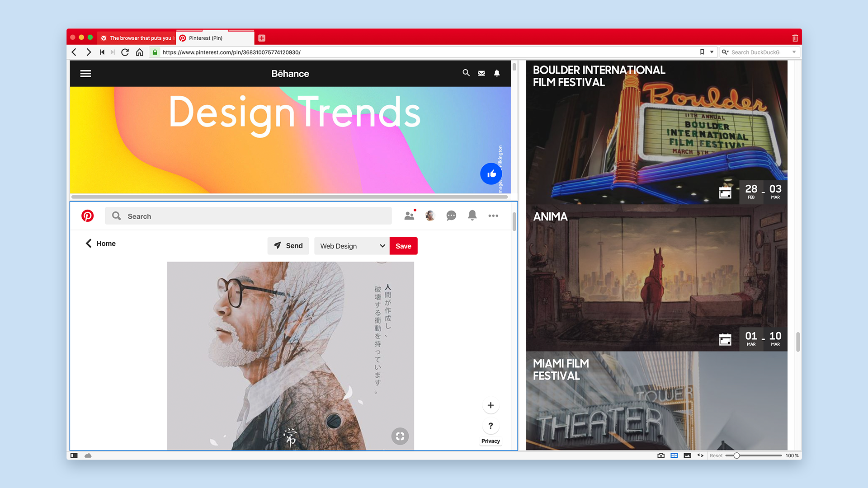Click the 100 % zoom value
868x488 pixels.
pos(792,455)
